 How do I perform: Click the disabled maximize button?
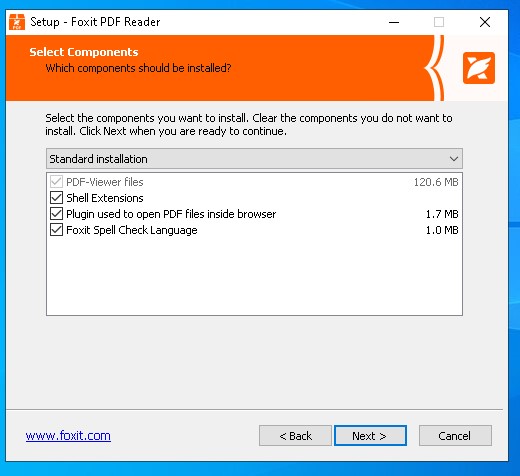tap(439, 22)
